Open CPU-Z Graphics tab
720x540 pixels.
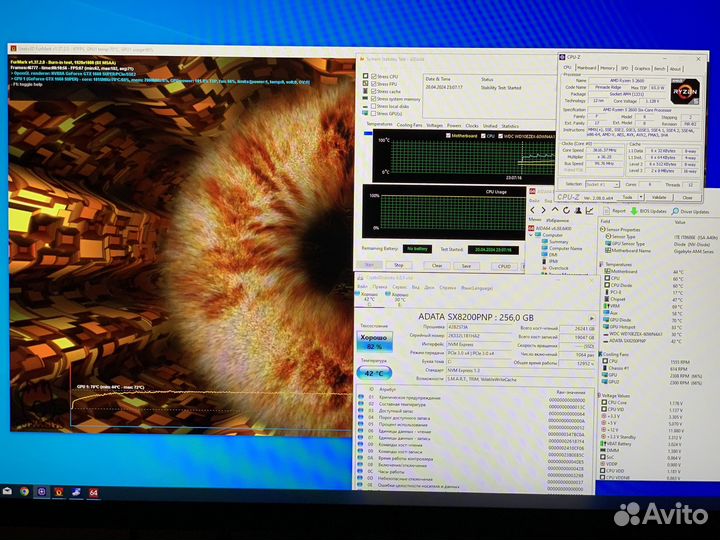click(642, 68)
